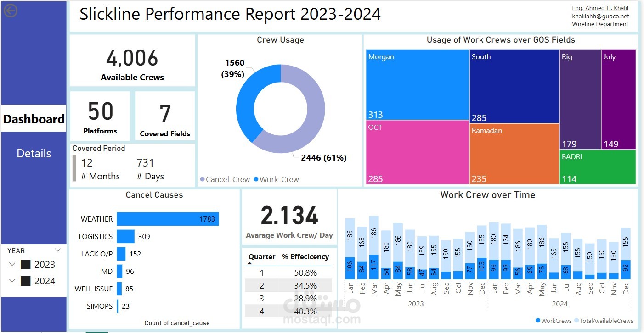Expand the 2023 year node
The image size is (644, 333).
[12, 265]
